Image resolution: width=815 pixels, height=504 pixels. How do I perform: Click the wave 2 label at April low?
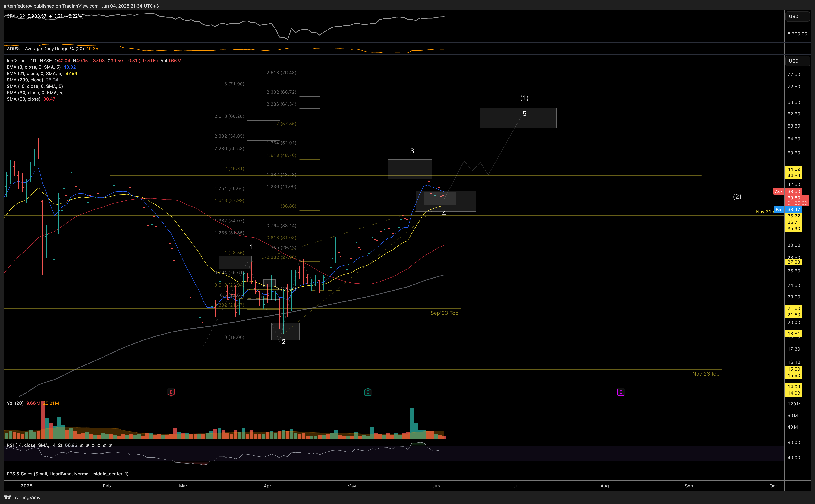[x=284, y=342]
